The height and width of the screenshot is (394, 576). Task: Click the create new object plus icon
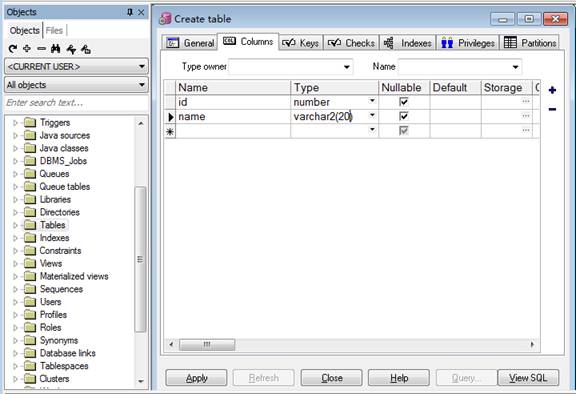tap(27, 48)
